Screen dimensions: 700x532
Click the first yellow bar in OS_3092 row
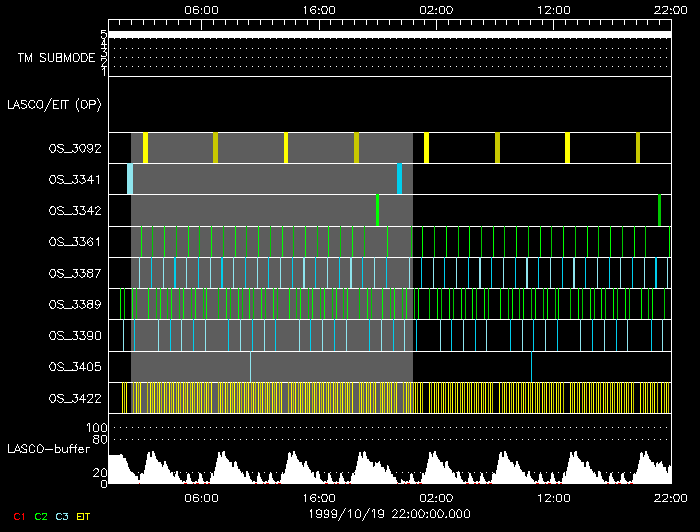(x=145, y=148)
